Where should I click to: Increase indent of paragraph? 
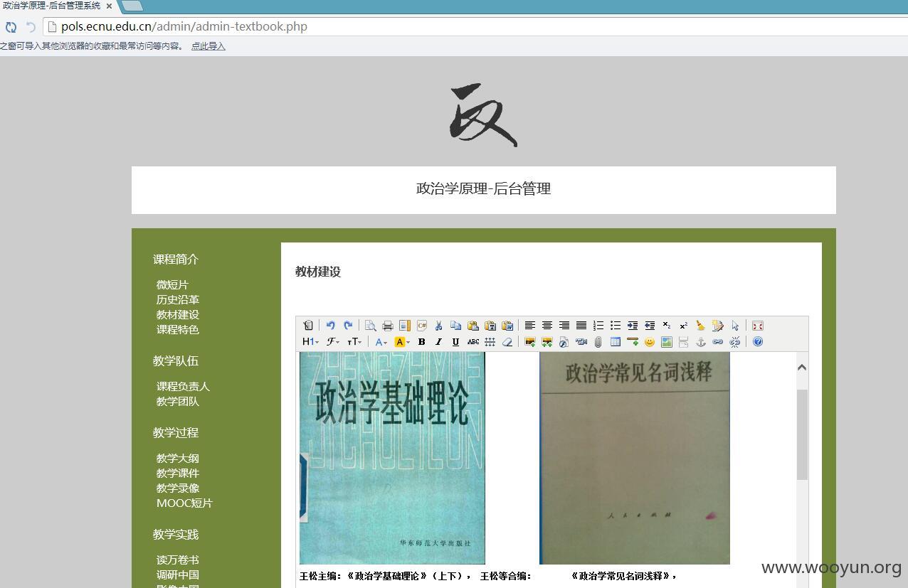tap(633, 326)
